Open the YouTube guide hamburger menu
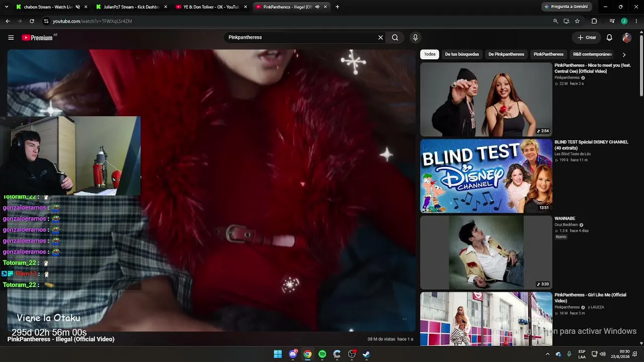 [x=11, y=37]
